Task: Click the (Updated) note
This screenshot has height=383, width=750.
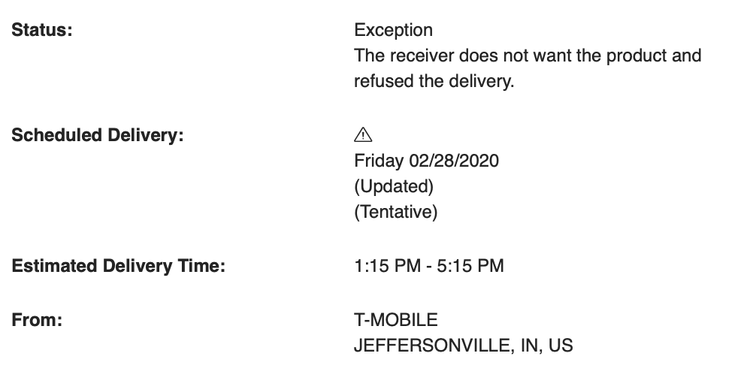Action: coord(394,186)
